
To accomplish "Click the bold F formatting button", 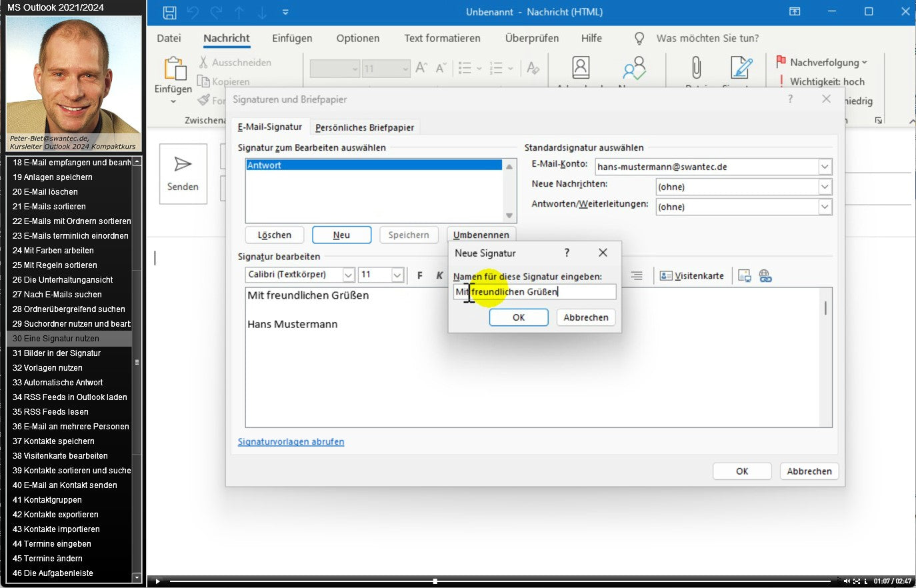I will pyautogui.click(x=419, y=275).
